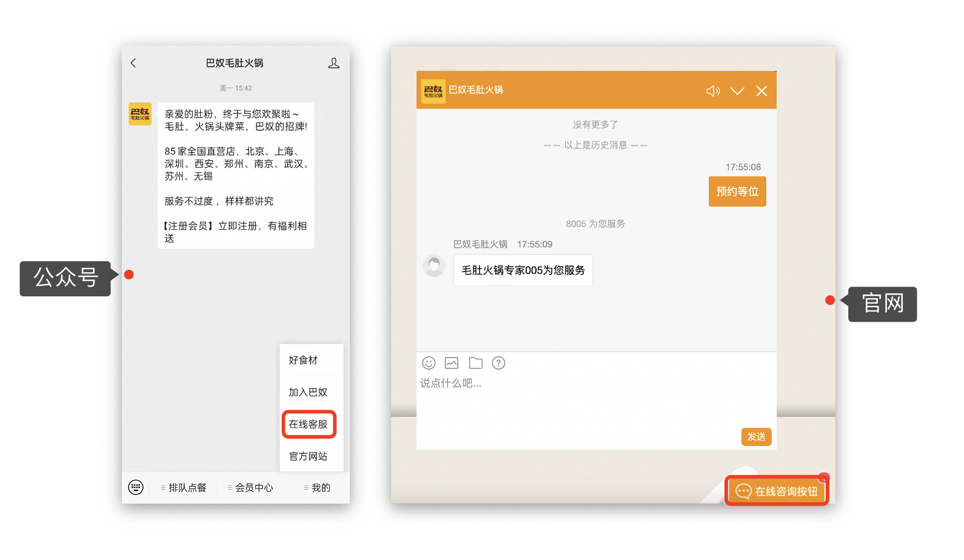This screenshot has height=560, width=964.
Task: Click the agent avatar in the web chat
Action: point(434,265)
